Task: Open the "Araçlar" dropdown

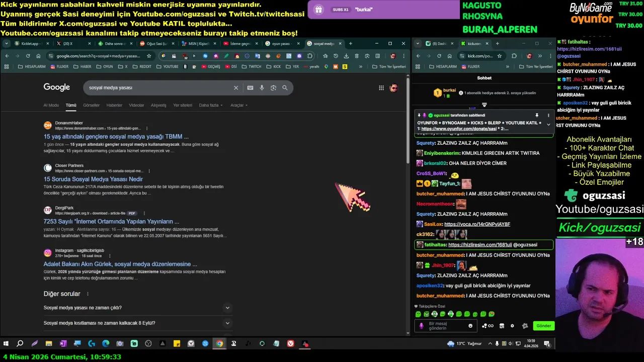Action: point(239,105)
